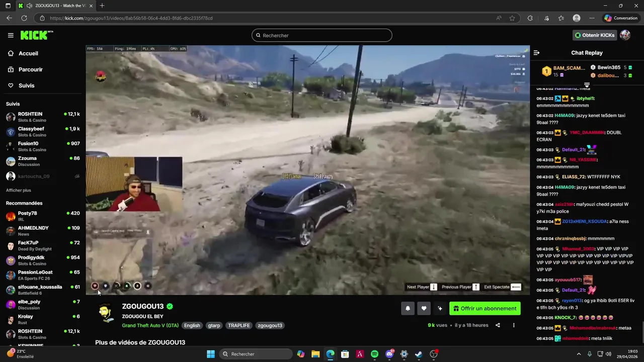644x362 pixels.
Task: Open Steam from the taskbar
Action: (419, 354)
